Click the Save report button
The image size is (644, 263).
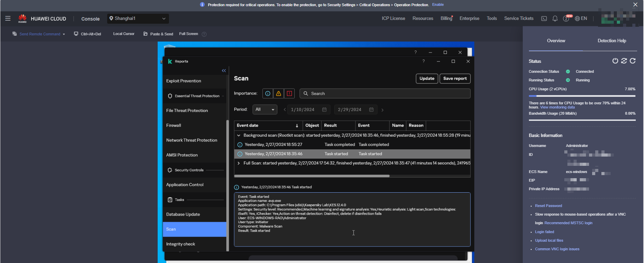455,79
